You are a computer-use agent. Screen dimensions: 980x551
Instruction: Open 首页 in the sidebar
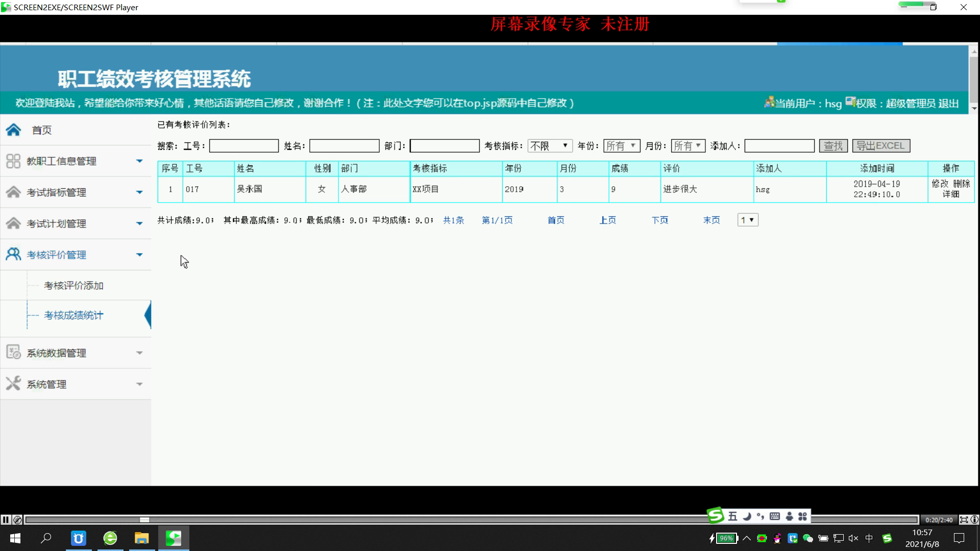tap(42, 130)
